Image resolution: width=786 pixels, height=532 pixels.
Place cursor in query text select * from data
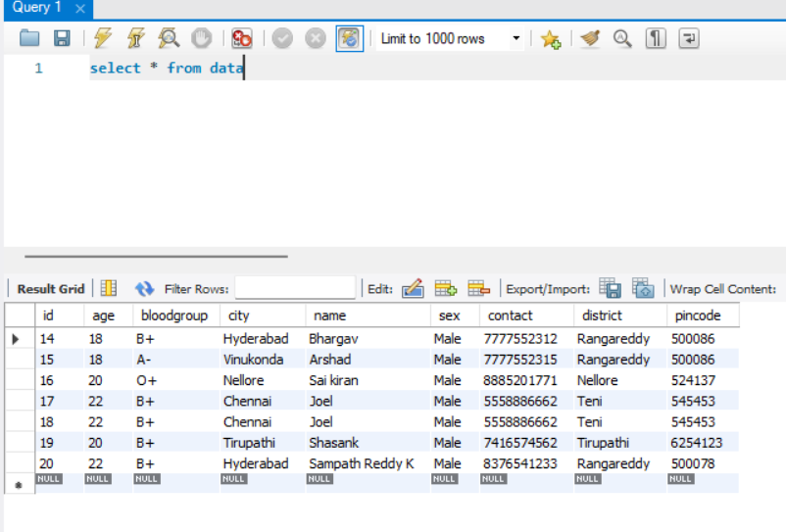click(167, 69)
